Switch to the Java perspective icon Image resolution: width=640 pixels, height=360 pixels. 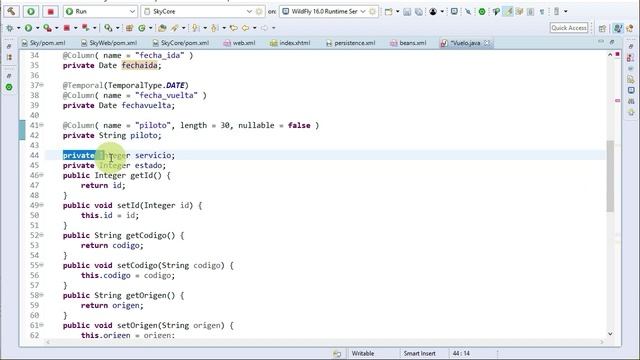630,28
